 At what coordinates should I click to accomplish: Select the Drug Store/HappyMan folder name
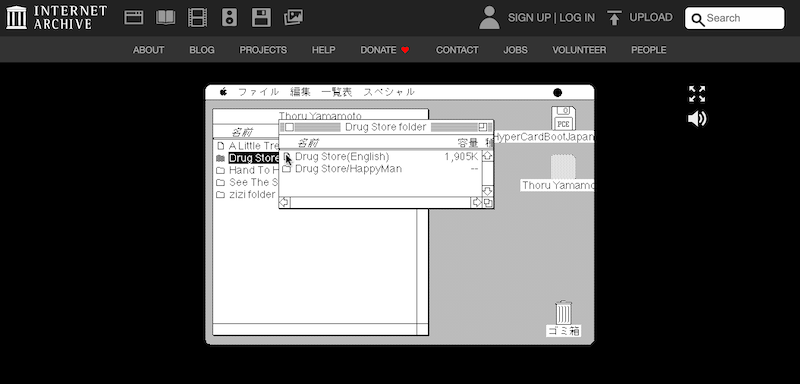click(348, 169)
